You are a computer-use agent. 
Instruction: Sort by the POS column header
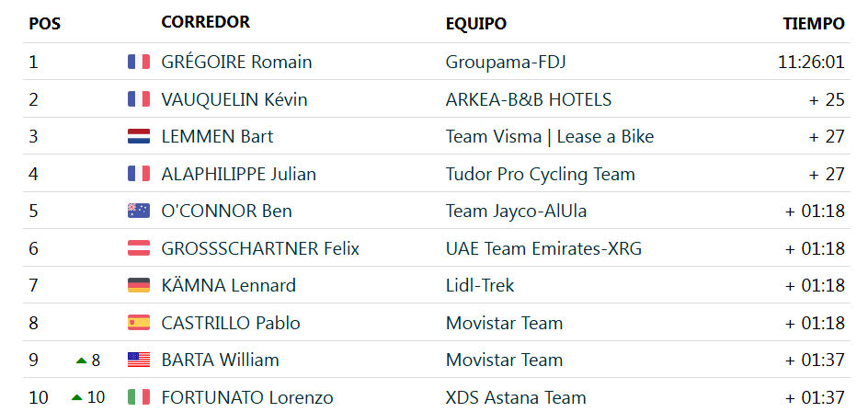[44, 24]
